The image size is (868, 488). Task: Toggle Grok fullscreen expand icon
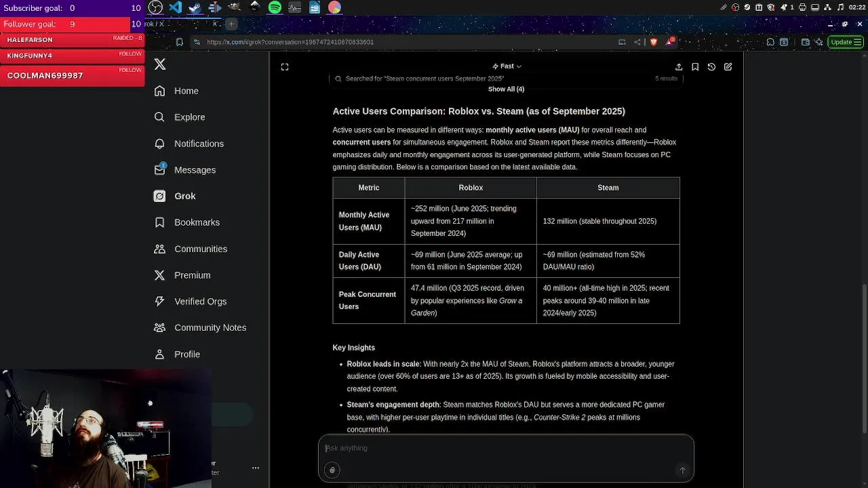[285, 67]
